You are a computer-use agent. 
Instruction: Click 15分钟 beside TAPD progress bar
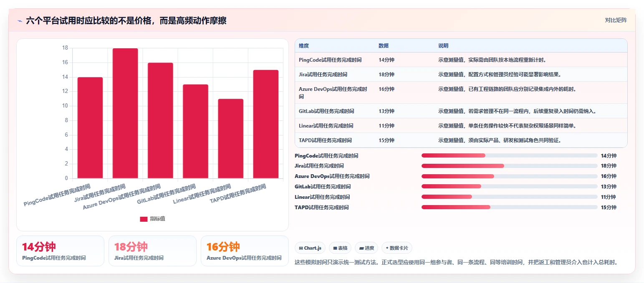pos(609,208)
